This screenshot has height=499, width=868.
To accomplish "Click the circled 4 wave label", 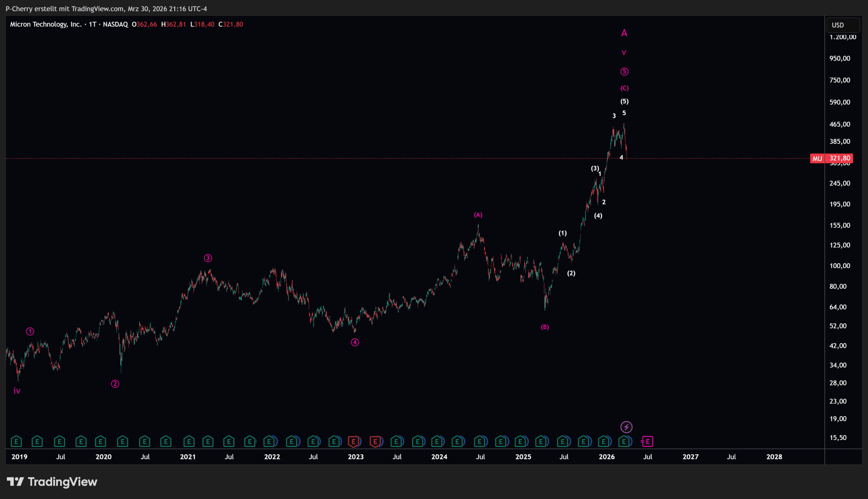I will click(355, 342).
